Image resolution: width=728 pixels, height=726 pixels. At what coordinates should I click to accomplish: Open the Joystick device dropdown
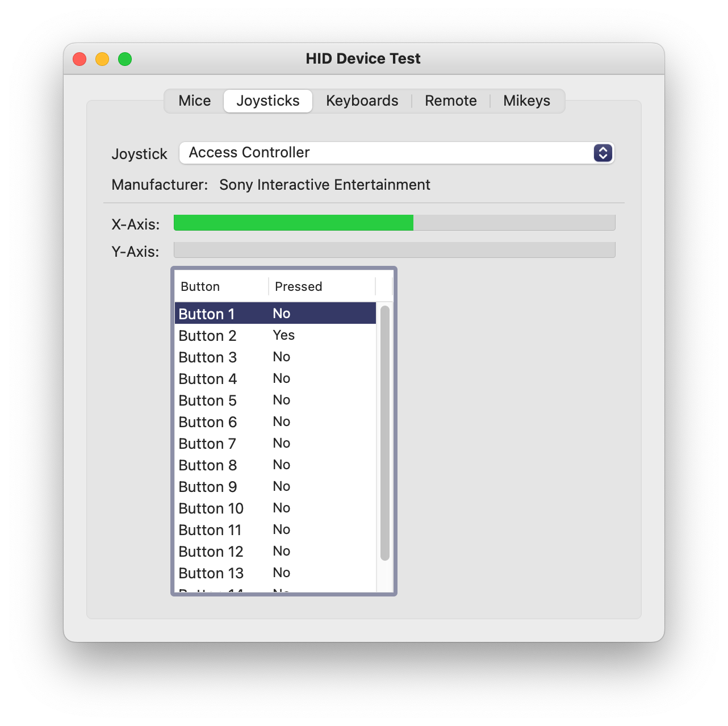tap(396, 153)
